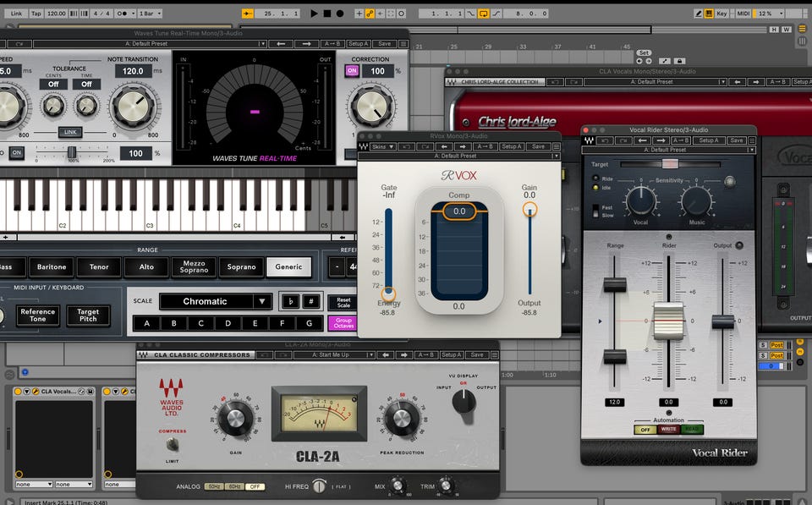
Task: Toggle the LINK button in Waves Tune
Action: coord(70,132)
